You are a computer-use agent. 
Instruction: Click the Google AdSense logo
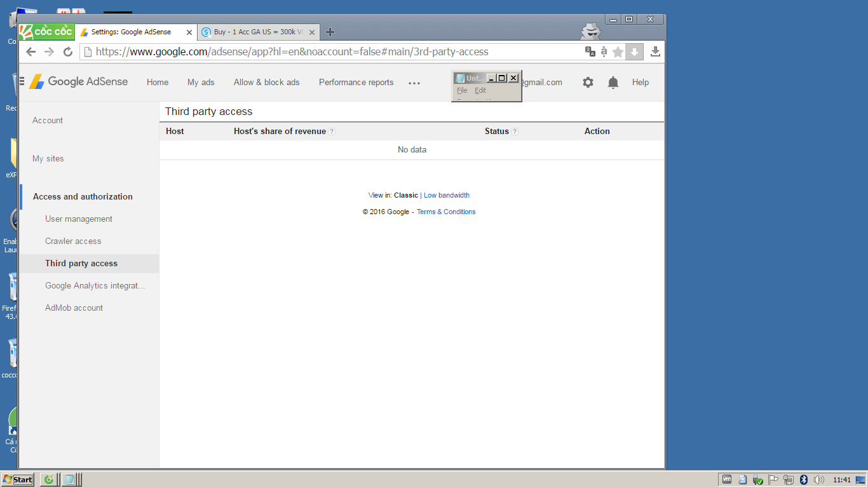78,82
